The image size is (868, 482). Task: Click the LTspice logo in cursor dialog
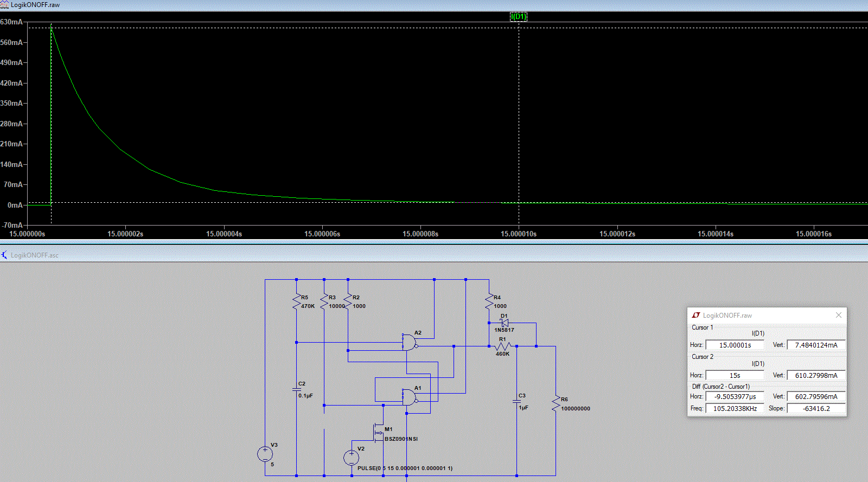[695, 315]
